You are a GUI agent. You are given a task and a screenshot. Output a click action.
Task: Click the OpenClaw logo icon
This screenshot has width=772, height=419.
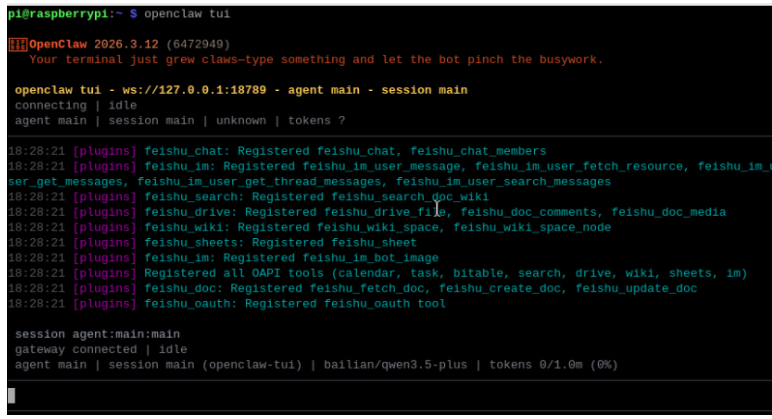(18, 45)
